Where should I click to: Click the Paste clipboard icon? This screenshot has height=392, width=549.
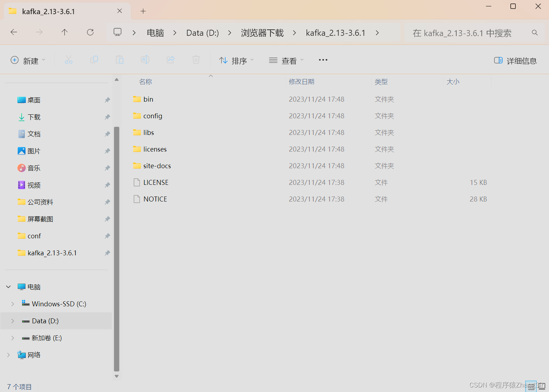[120, 60]
